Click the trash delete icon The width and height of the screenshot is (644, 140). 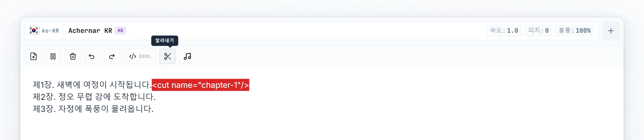73,56
